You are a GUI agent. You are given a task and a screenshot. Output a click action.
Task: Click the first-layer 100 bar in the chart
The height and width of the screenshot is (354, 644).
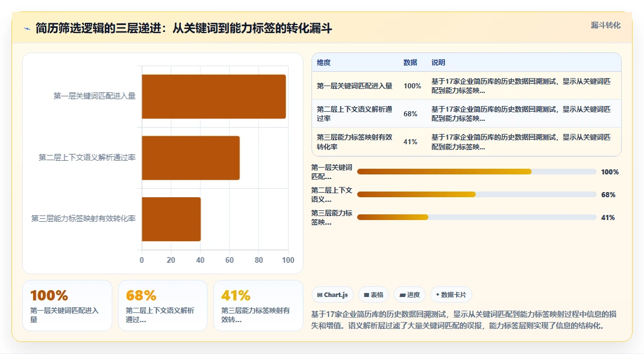pyautogui.click(x=213, y=96)
